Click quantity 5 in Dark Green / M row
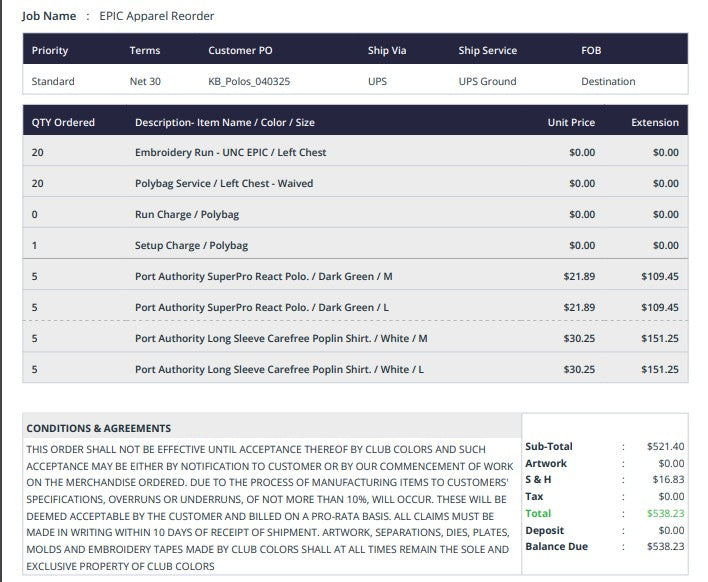708x582 pixels. tap(34, 276)
